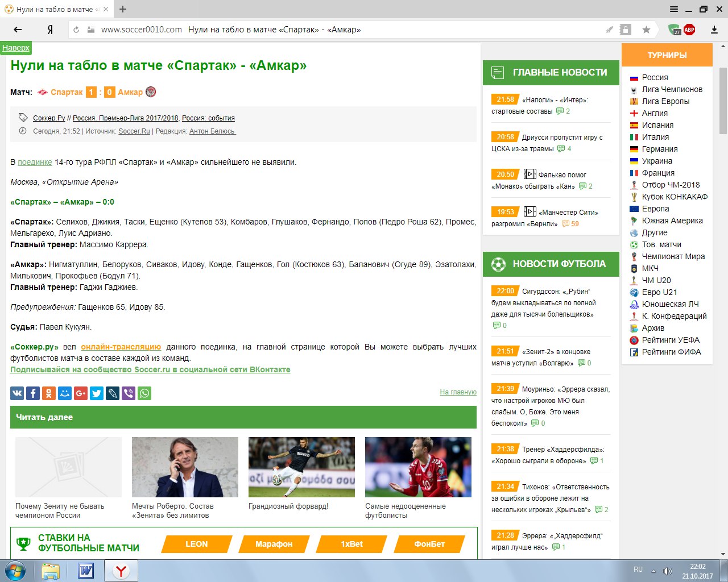Open Microsoft Word from the taskbar
The image size is (728, 582).
click(x=86, y=571)
